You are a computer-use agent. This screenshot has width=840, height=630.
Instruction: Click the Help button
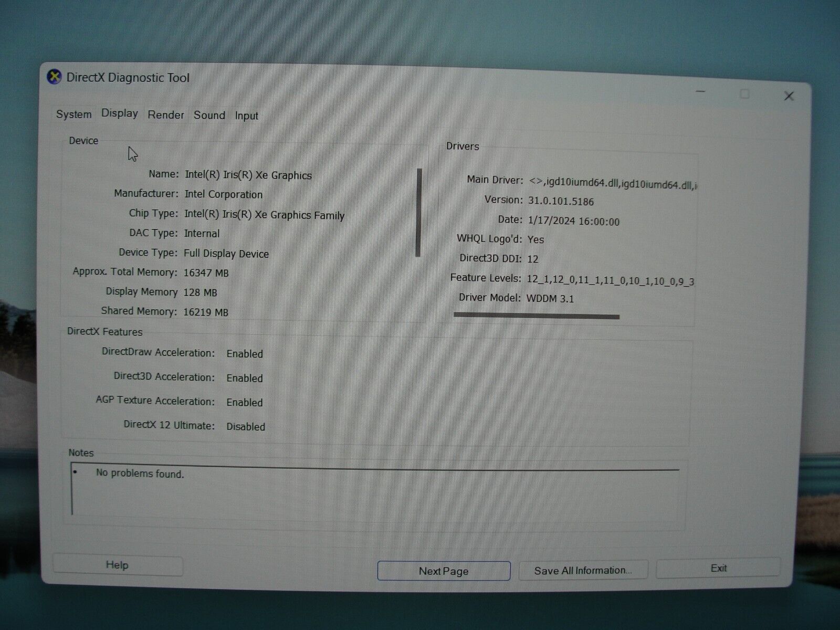click(118, 565)
